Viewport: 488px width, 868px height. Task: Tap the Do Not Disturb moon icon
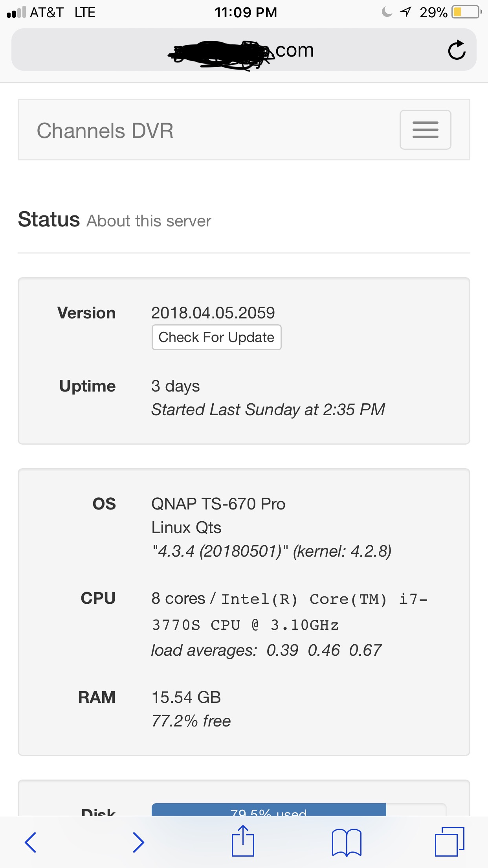387,12
